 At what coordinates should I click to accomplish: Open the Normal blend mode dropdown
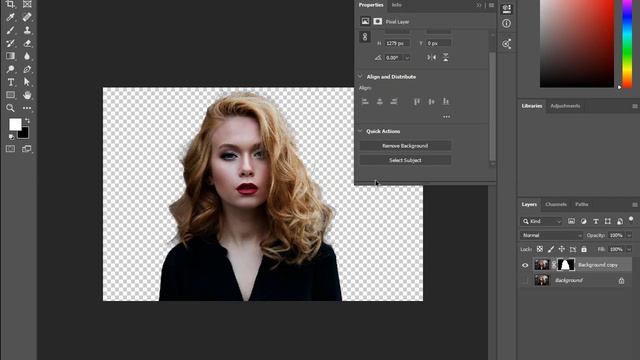(x=551, y=236)
